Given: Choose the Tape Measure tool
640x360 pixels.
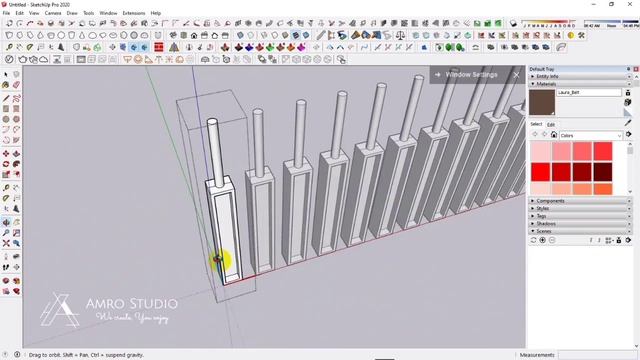Looking at the screenshot, I should 6,188.
